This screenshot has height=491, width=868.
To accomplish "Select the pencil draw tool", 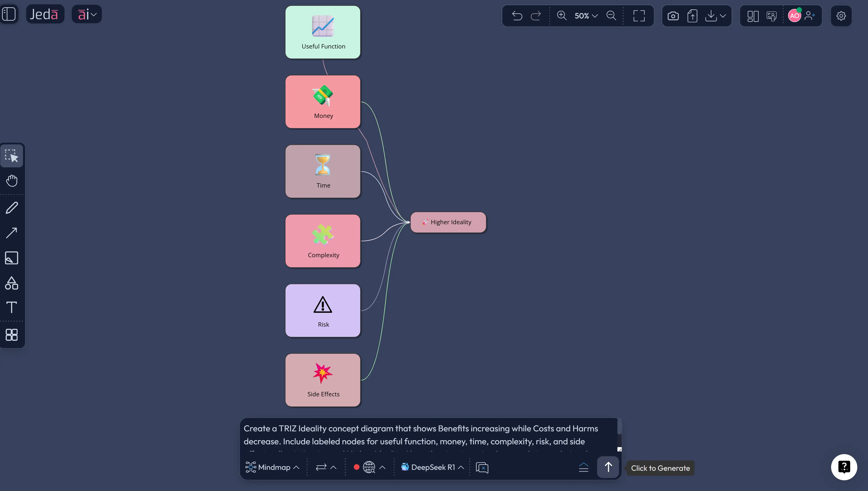I will 12,208.
